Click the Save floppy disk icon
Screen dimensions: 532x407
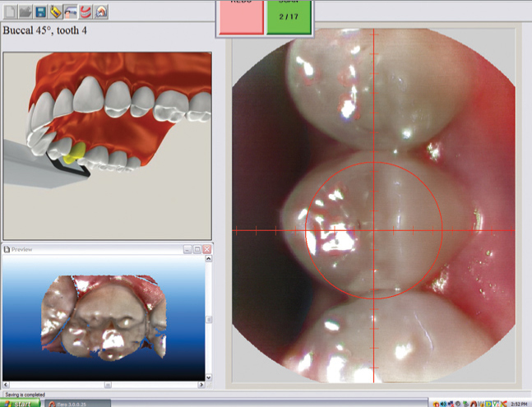(39, 12)
